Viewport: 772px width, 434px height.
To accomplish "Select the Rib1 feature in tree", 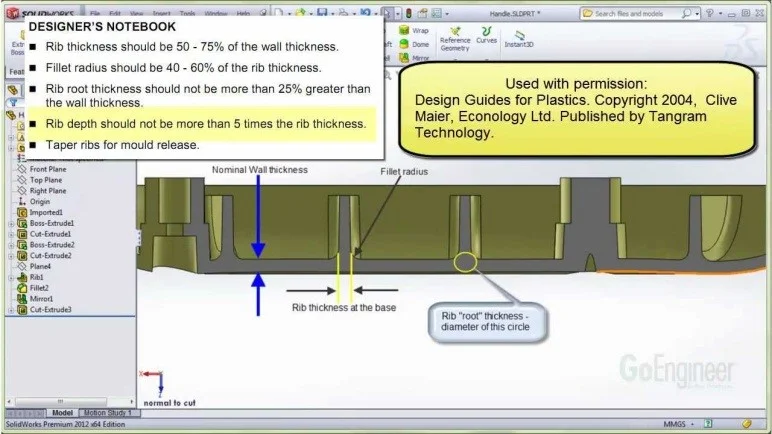I will [x=39, y=277].
